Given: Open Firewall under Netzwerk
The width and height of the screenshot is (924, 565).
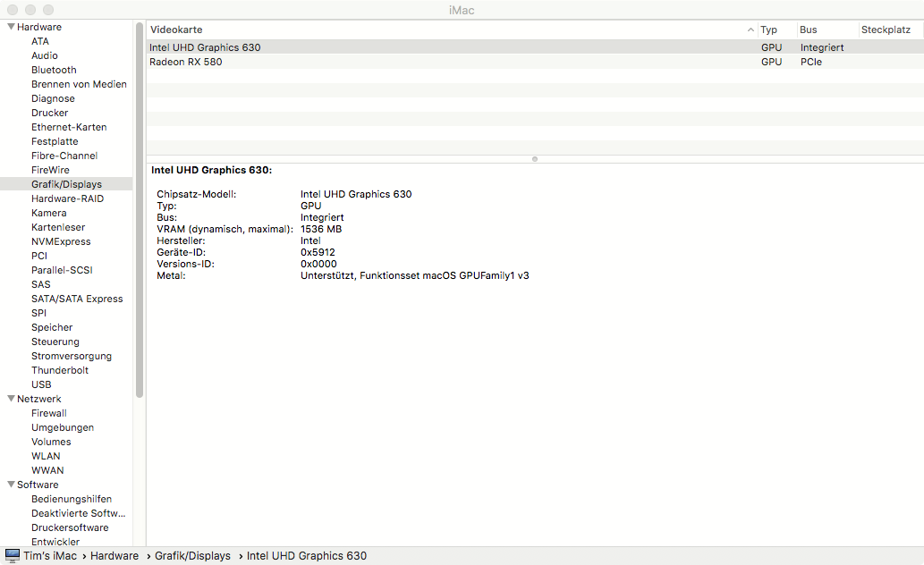Looking at the screenshot, I should coord(49,413).
